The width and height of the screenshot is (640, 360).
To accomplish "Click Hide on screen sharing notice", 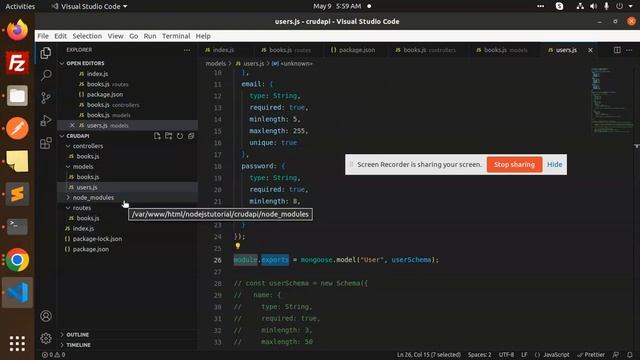I will (554, 164).
